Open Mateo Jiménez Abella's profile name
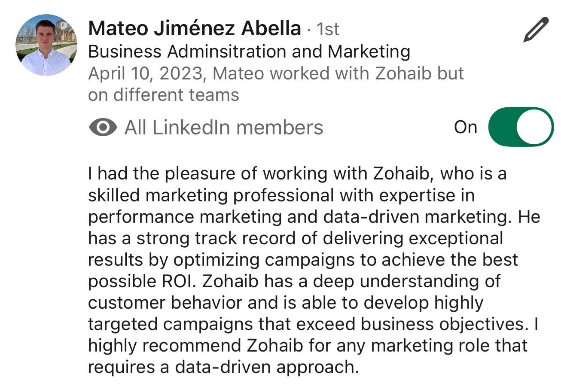The image size is (561, 392). (x=194, y=29)
